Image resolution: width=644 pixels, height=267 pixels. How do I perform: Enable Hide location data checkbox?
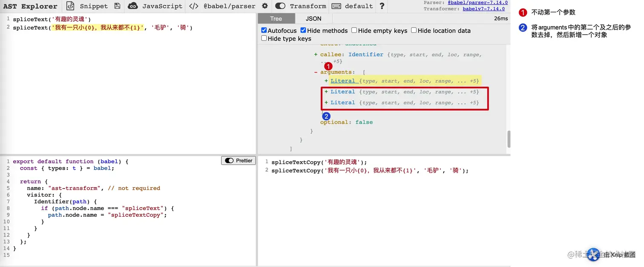tap(414, 30)
